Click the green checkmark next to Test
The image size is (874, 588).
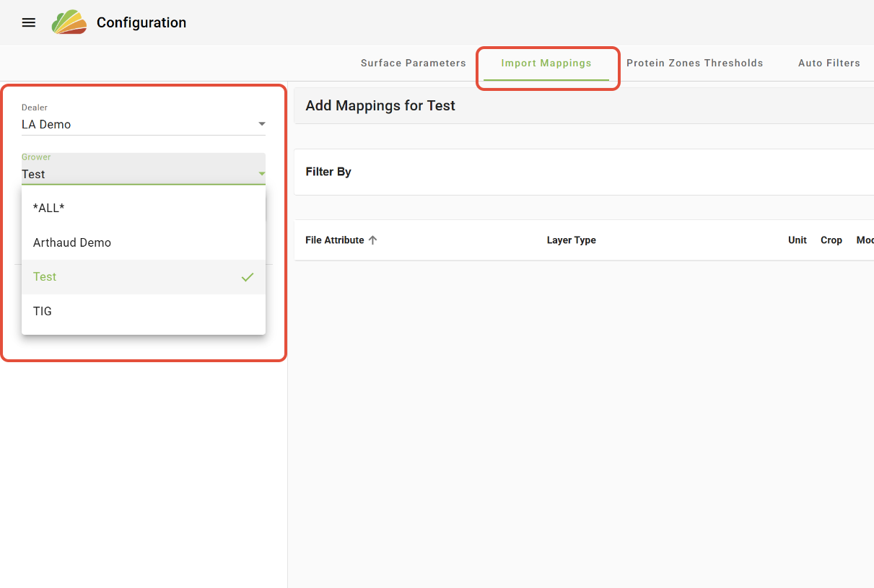pos(248,277)
